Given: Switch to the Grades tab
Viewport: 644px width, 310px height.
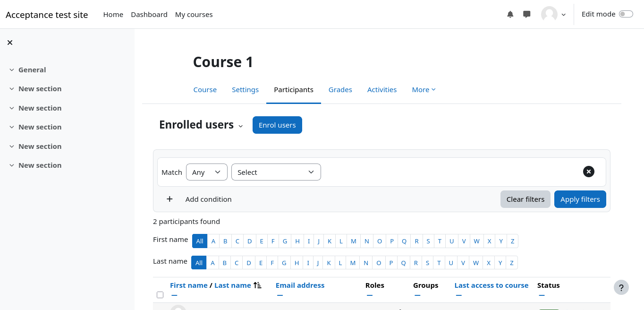Looking at the screenshot, I should point(340,90).
